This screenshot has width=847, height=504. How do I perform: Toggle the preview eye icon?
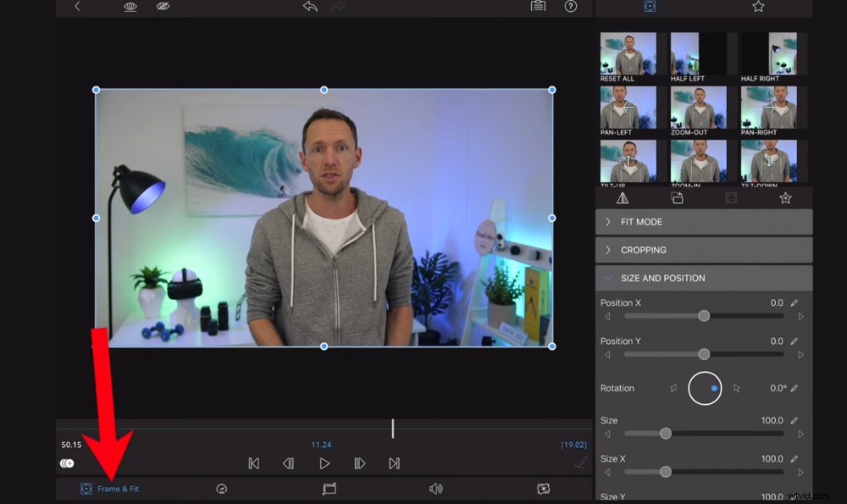pyautogui.click(x=129, y=7)
